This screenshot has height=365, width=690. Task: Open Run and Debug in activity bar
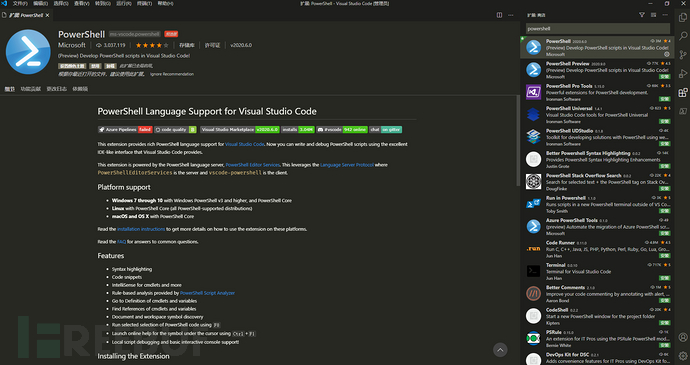tap(683, 74)
